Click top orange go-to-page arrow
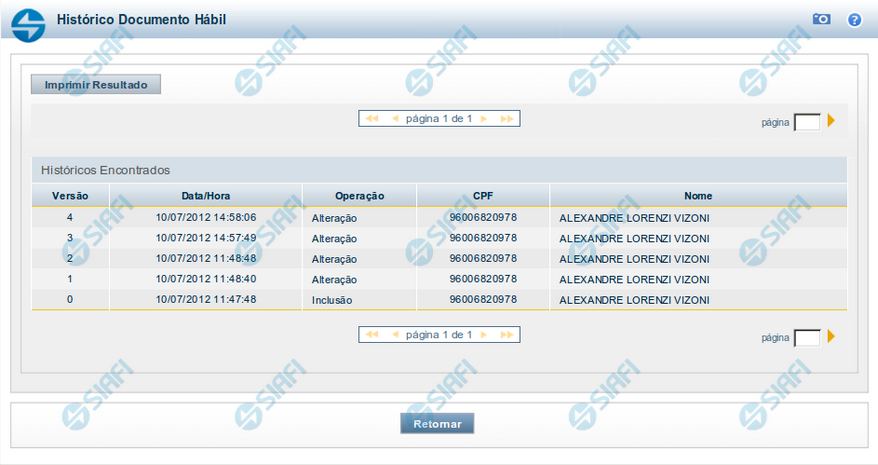878x465 pixels. pos(831,121)
